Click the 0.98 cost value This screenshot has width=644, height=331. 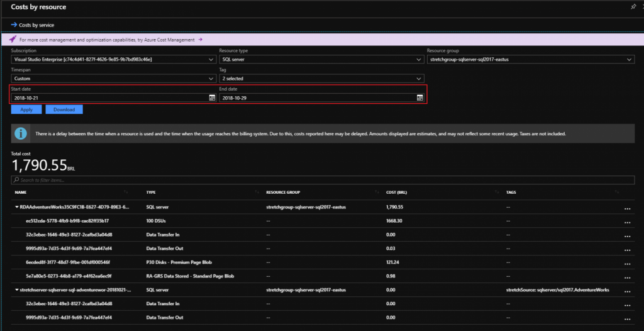[x=391, y=276]
